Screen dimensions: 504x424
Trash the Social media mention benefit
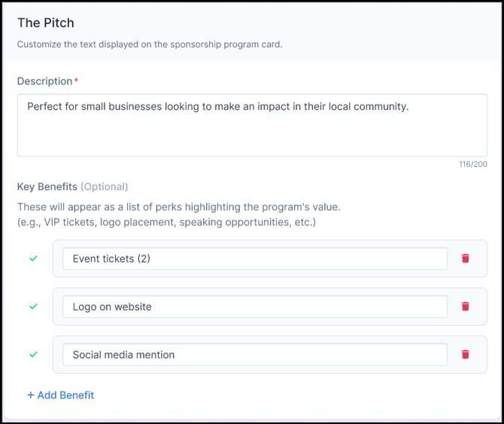[465, 354]
